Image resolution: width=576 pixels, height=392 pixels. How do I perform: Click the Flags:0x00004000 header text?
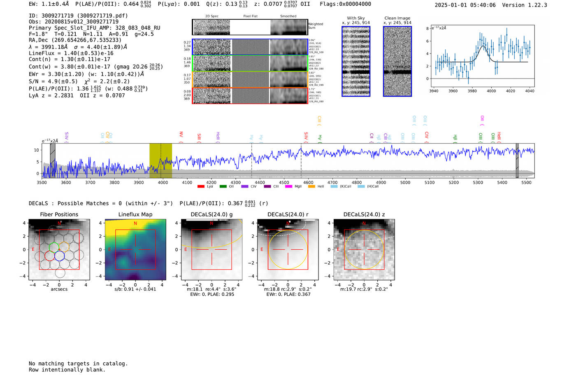(346, 4)
